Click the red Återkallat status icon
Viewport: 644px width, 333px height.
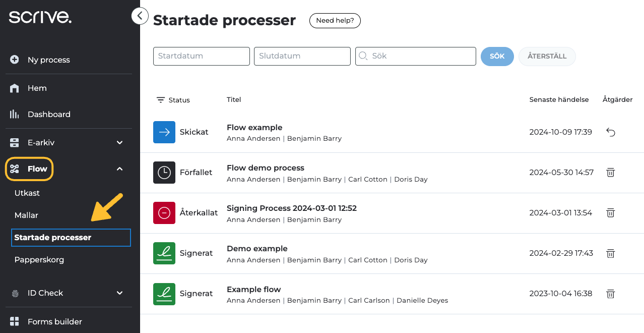pos(164,213)
